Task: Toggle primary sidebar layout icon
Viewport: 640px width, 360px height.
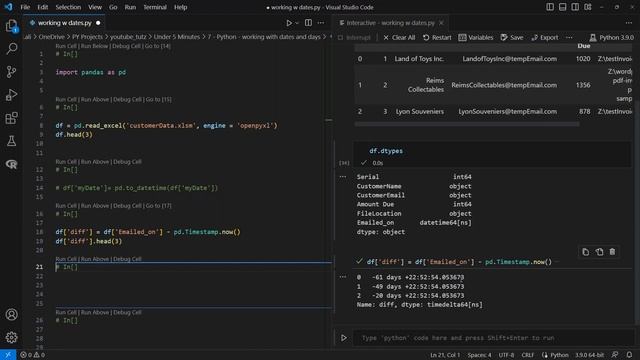Action: 550,7
